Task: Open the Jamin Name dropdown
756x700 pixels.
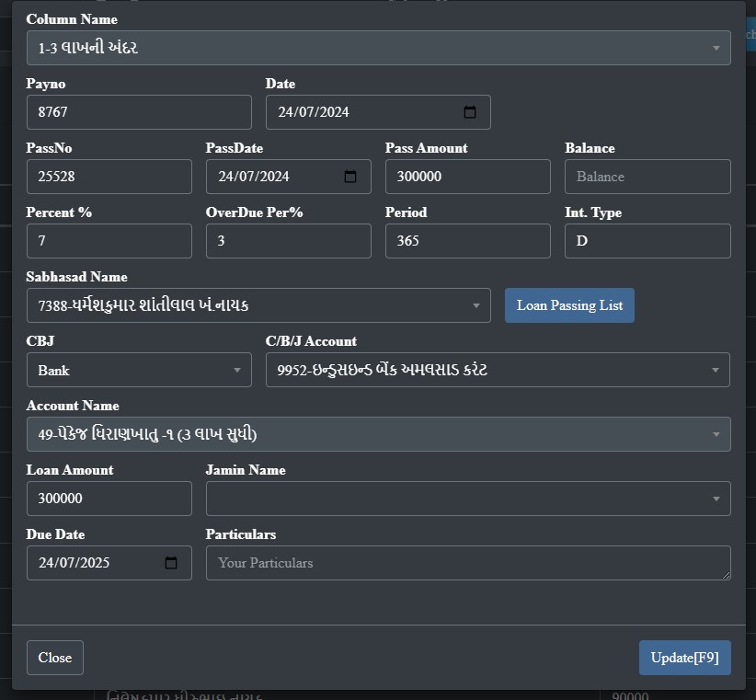Action: point(715,499)
